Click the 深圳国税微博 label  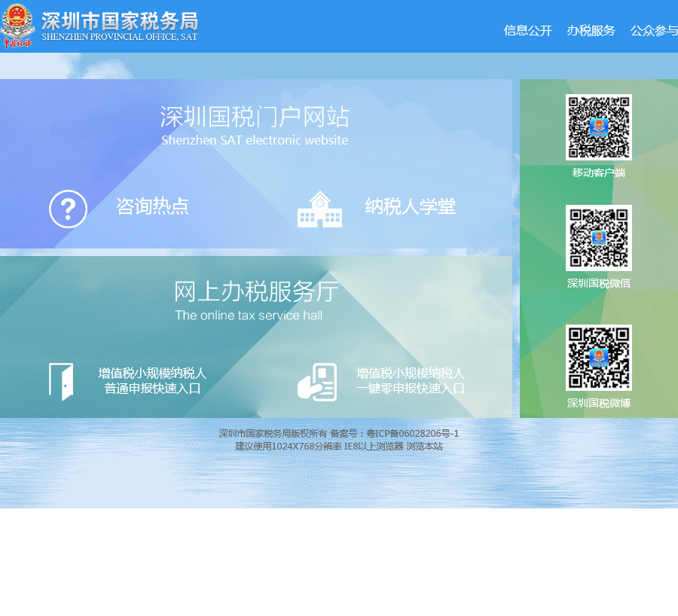tap(598, 403)
